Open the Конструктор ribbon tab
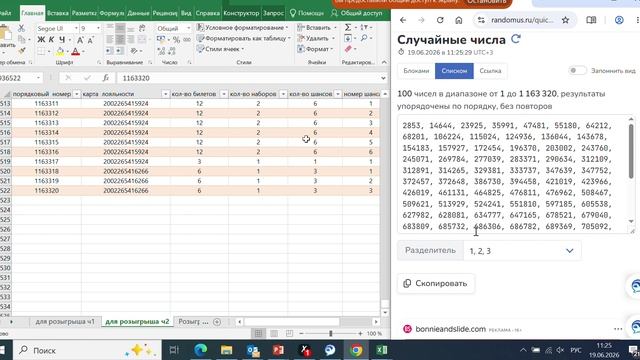640x360 pixels. (x=241, y=13)
